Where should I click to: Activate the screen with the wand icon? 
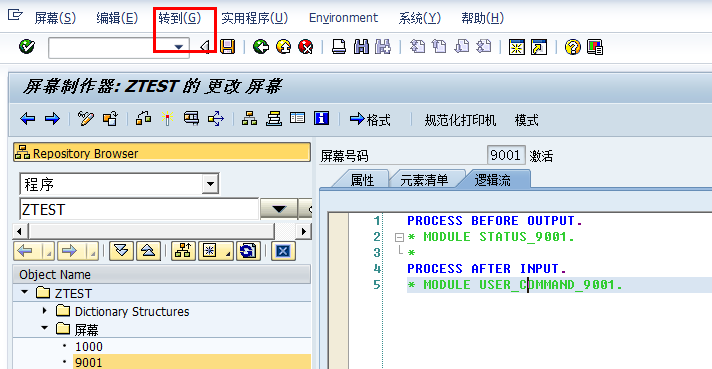[168, 119]
